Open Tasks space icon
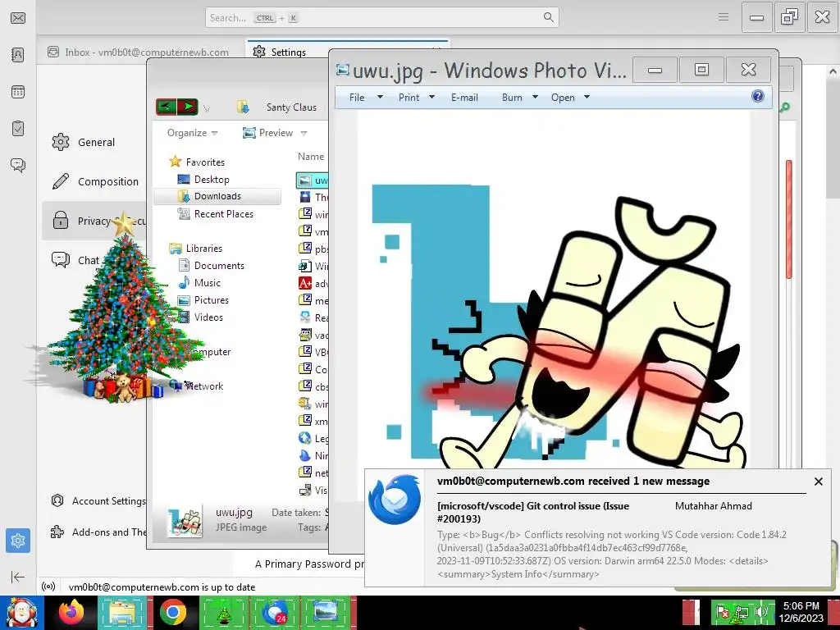 tap(18, 129)
